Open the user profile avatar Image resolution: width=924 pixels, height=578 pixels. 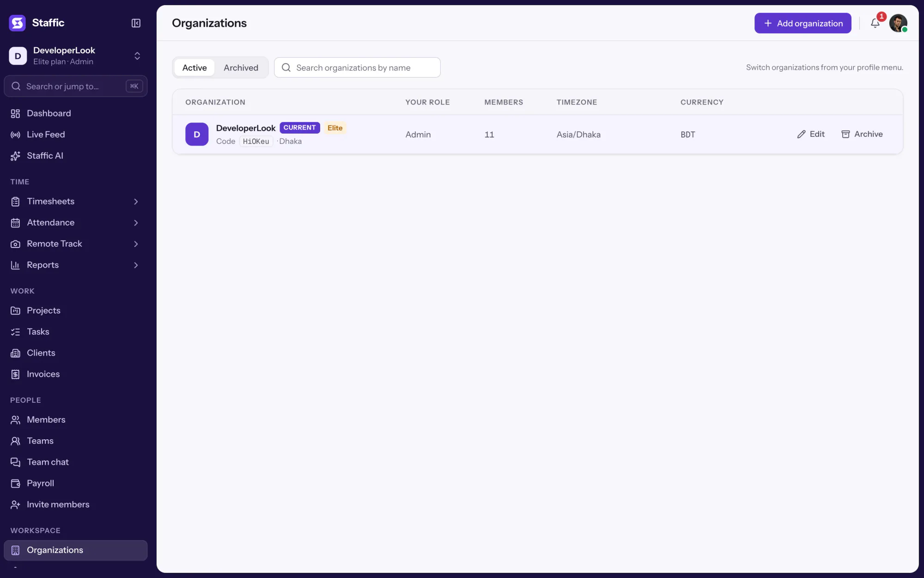[x=898, y=23]
